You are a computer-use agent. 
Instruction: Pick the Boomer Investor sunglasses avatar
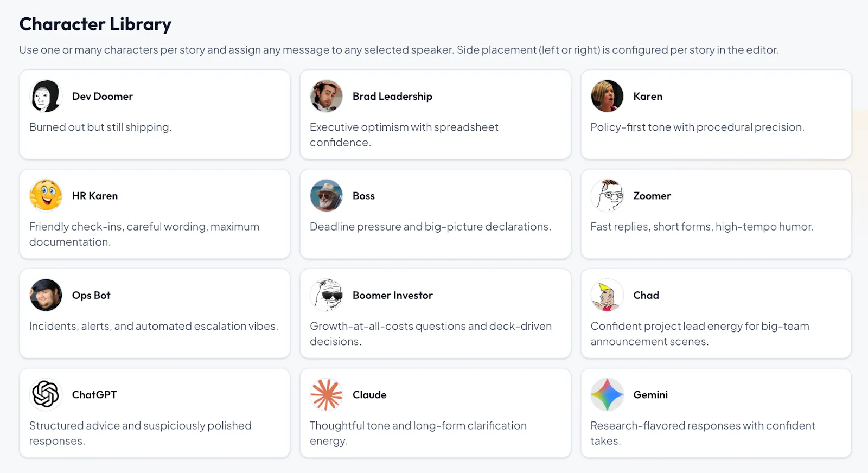(327, 295)
